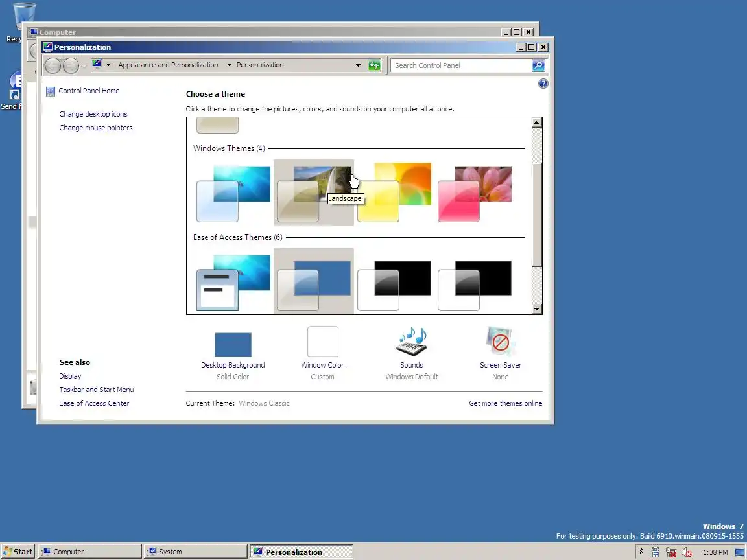Maximize the Personalization window

tap(532, 47)
